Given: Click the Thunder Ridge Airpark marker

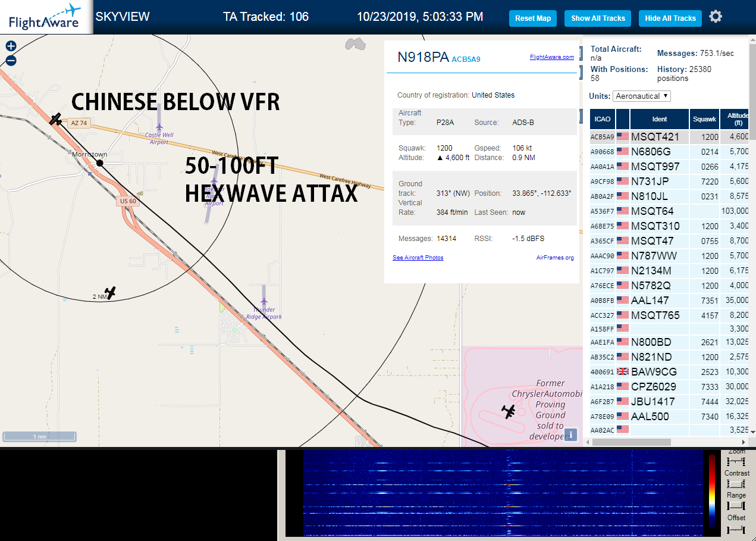Looking at the screenshot, I should [264, 301].
